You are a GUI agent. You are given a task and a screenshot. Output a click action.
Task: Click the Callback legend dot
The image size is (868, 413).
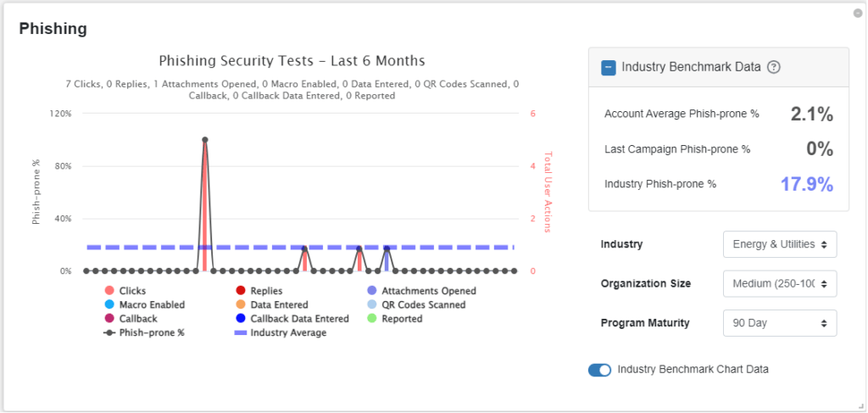109,319
